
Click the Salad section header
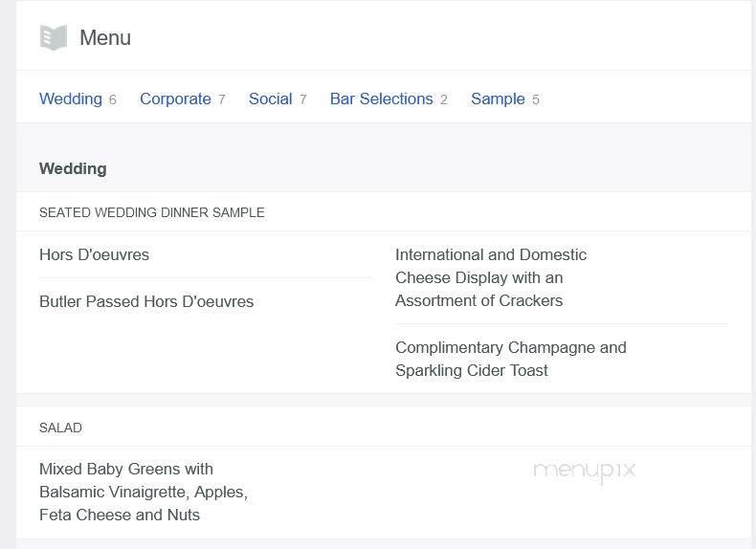click(x=60, y=428)
